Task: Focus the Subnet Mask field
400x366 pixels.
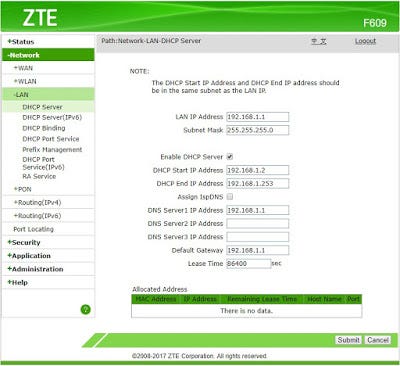Action: point(258,130)
